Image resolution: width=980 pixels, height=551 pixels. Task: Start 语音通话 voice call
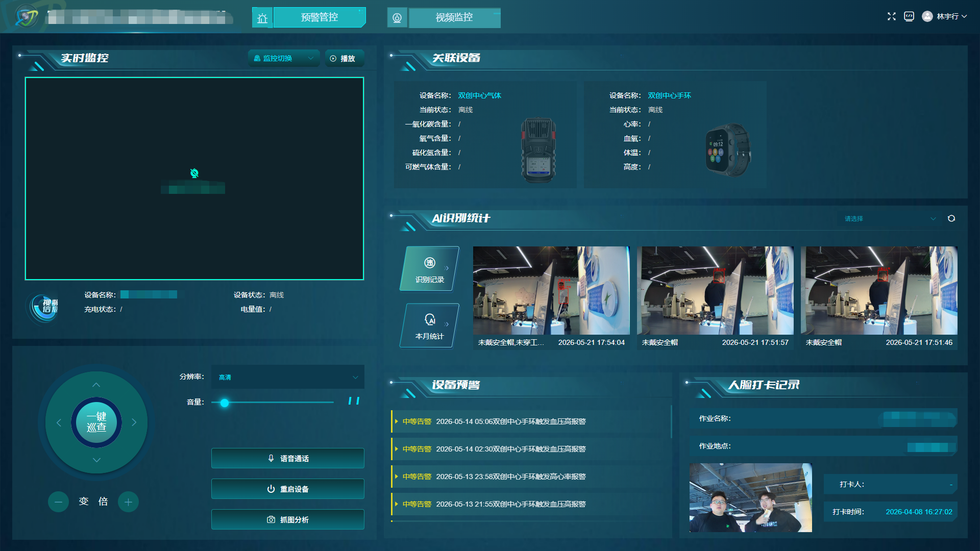tap(288, 458)
